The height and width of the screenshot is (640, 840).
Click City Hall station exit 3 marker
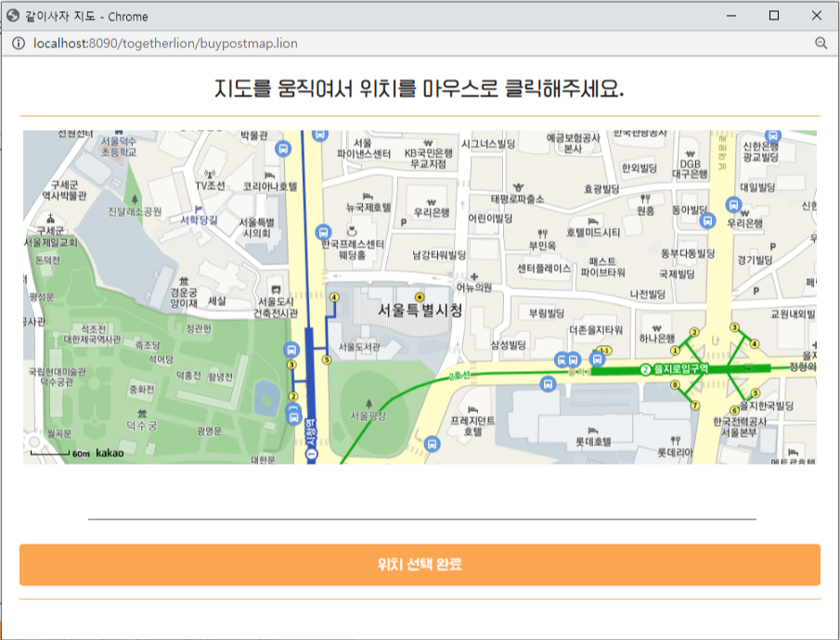[291, 365]
